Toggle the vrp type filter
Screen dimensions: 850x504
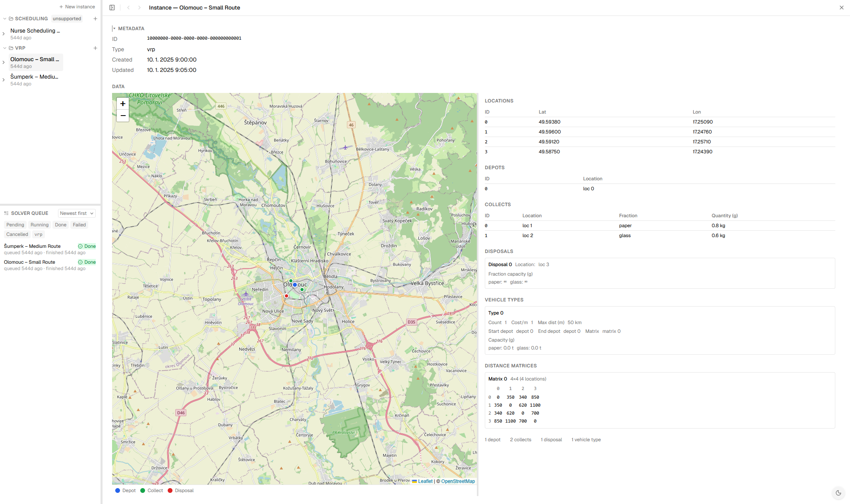pos(39,234)
